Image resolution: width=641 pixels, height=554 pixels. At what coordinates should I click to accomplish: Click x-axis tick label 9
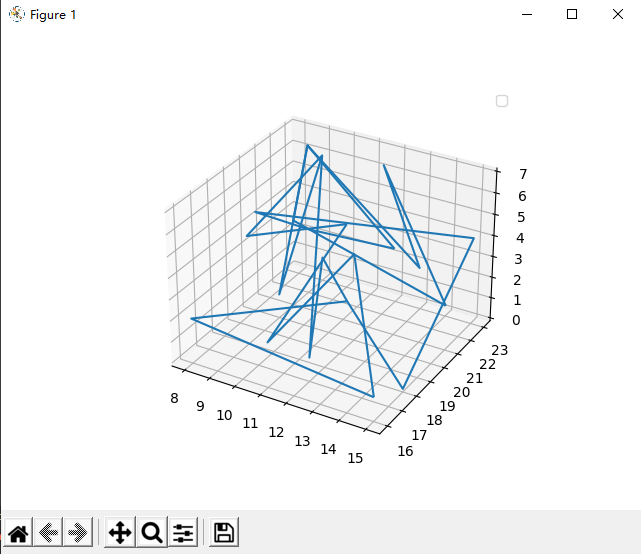(200, 406)
